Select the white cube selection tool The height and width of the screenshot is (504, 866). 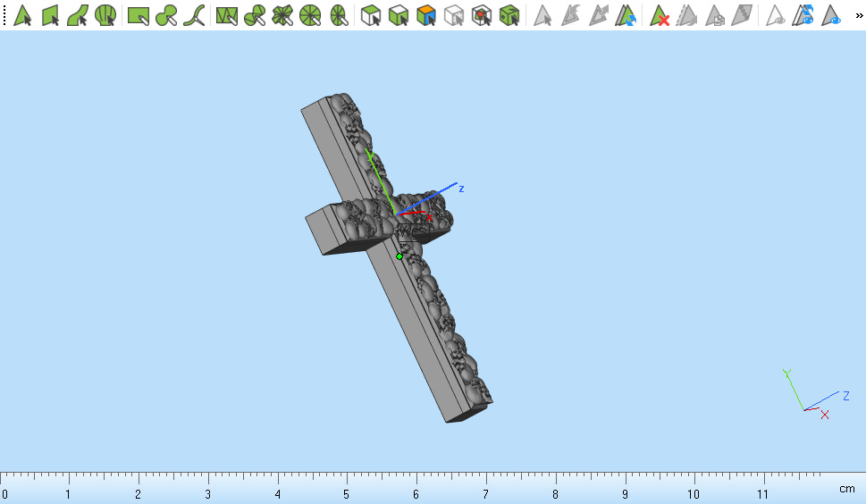click(371, 15)
